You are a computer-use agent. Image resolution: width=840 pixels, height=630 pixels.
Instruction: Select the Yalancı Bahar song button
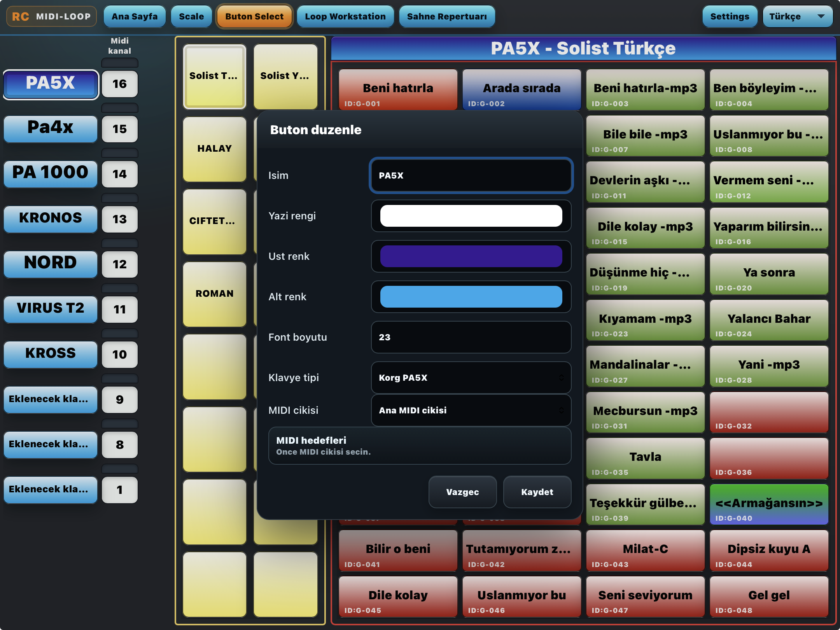(769, 320)
